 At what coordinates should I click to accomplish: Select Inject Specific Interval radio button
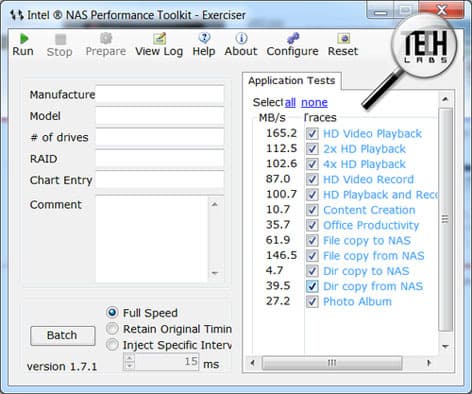coord(112,345)
